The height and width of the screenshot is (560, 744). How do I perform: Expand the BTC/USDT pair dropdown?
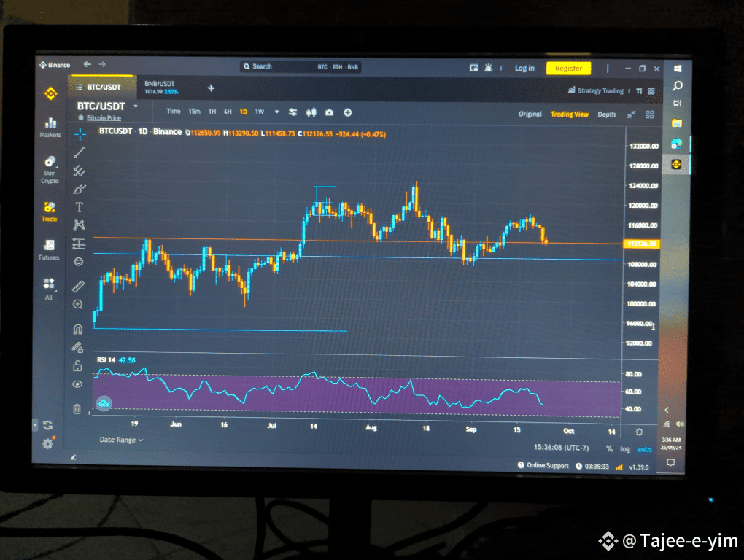[x=136, y=106]
